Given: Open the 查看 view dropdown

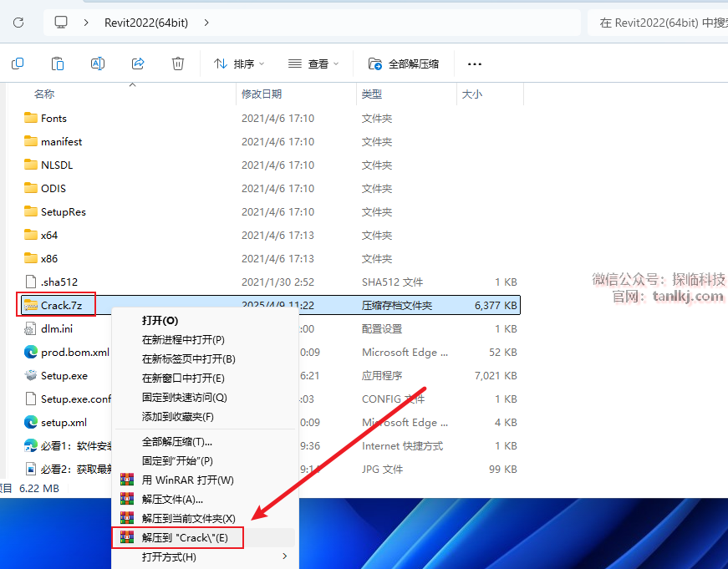Looking at the screenshot, I should 313,64.
